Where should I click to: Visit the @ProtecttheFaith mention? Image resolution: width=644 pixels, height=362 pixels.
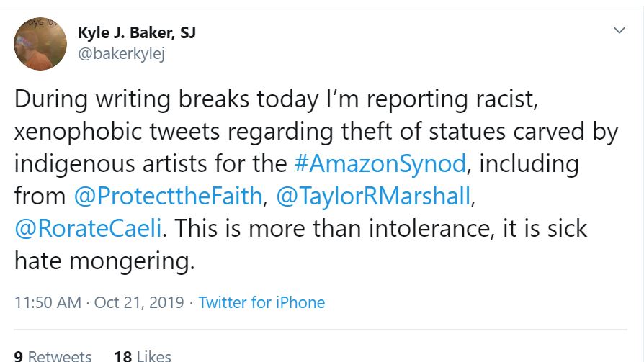(x=167, y=195)
